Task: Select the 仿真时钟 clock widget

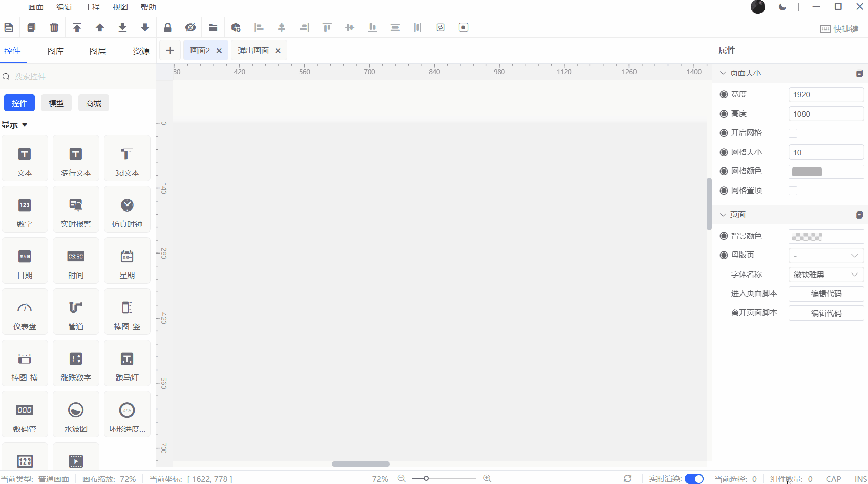Action: click(x=127, y=209)
